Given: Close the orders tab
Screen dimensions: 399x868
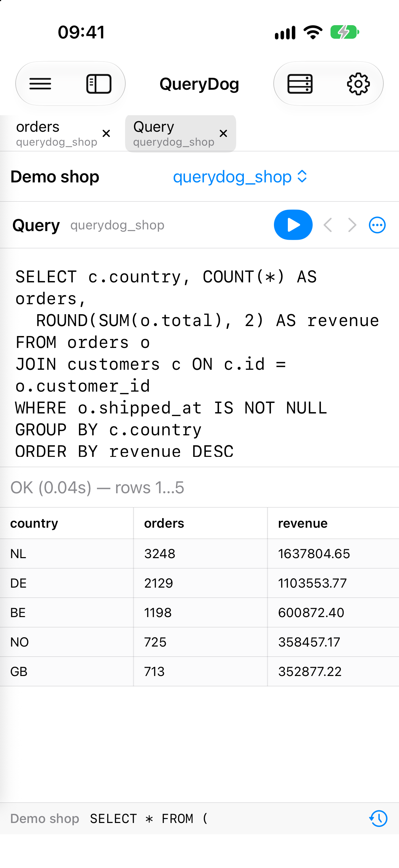Looking at the screenshot, I should (x=107, y=133).
